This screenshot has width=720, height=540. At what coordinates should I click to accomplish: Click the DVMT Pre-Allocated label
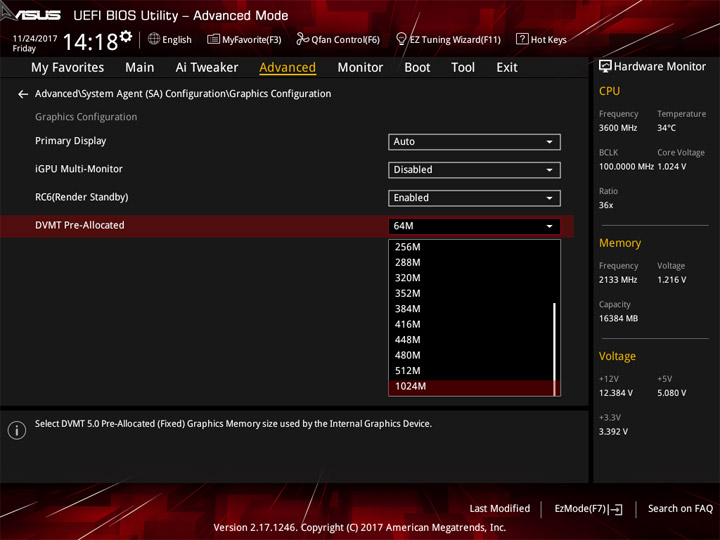79,225
